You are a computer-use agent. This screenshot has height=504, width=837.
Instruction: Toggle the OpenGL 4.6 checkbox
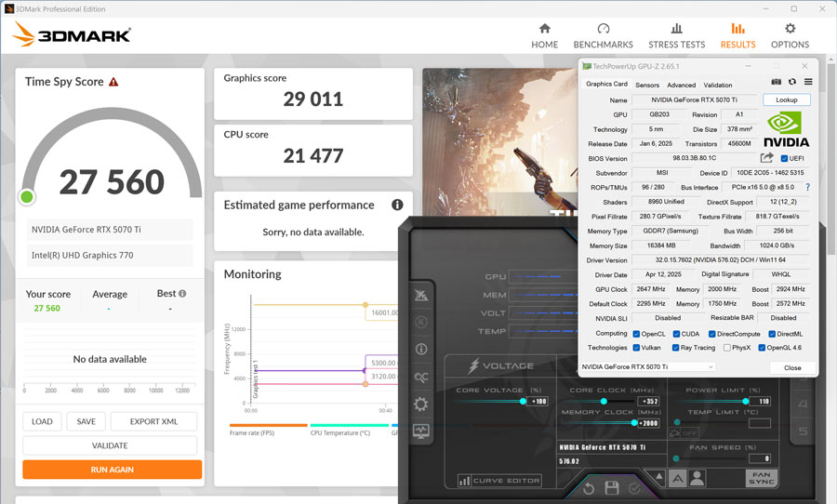pyautogui.click(x=763, y=348)
